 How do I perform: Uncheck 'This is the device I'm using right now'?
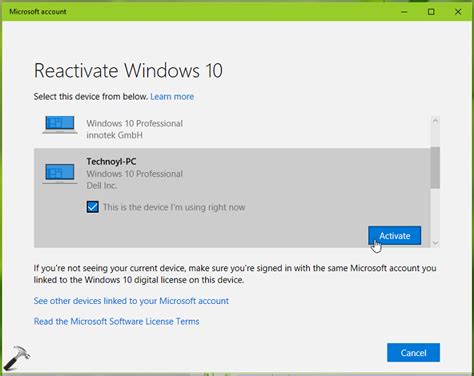coord(93,207)
